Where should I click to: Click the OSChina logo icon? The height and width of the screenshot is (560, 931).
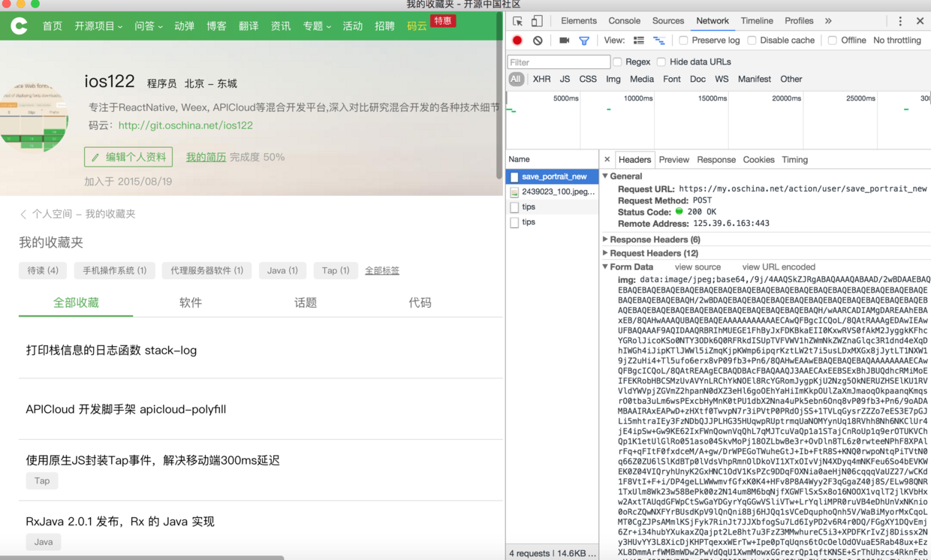pyautogui.click(x=19, y=26)
